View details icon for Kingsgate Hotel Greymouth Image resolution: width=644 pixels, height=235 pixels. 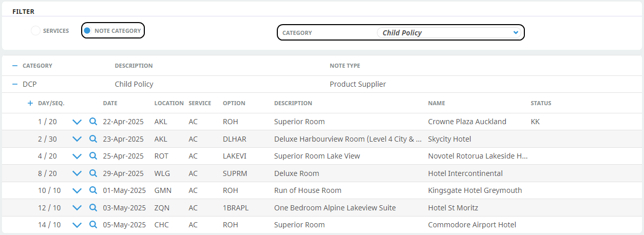point(93,190)
